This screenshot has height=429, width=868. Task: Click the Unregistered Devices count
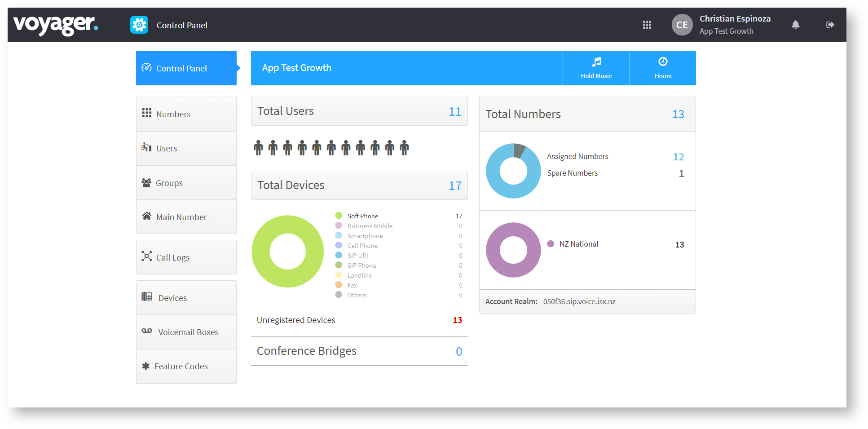(457, 320)
